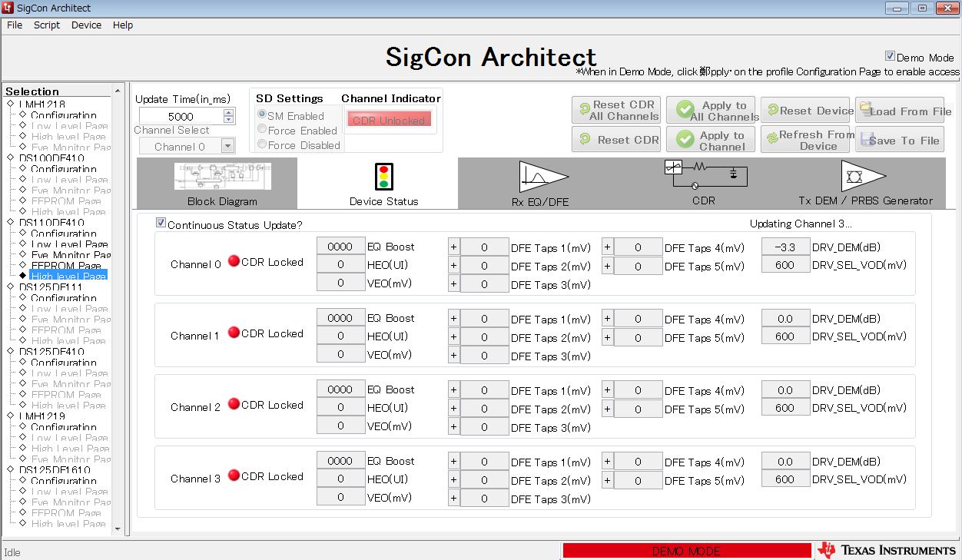962x560 pixels.
Task: Select the SM Enabled radio button
Action: [x=262, y=114]
